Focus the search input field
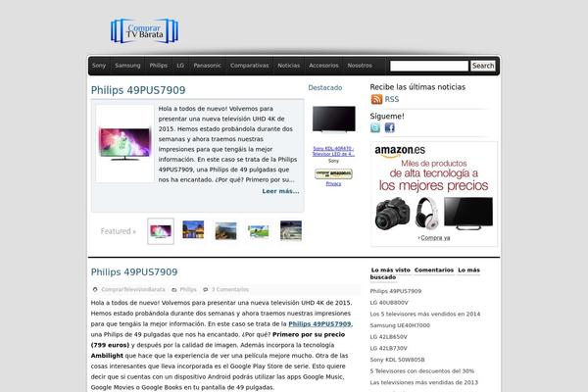The height and width of the screenshot is (392, 588). [429, 66]
